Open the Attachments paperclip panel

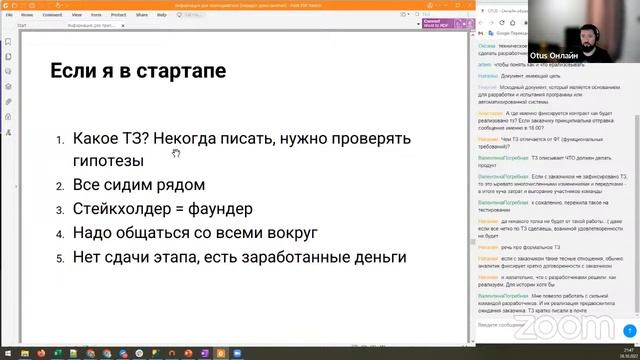tap(8, 102)
